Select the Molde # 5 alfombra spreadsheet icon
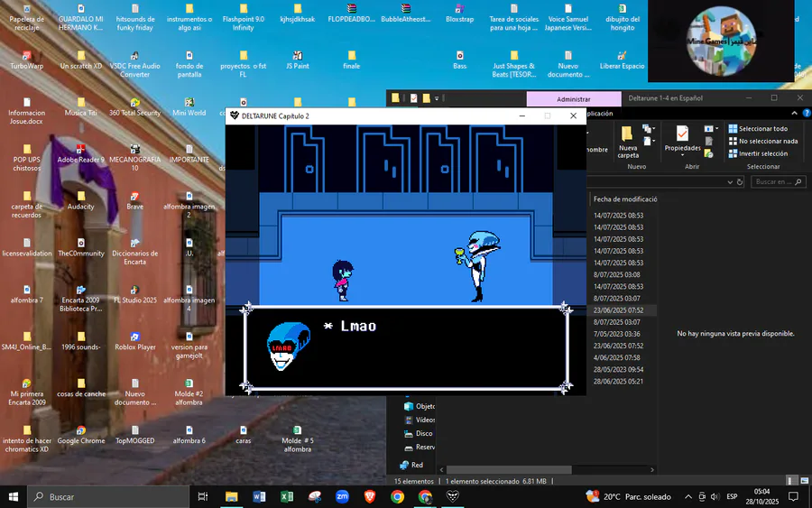Screen dimensions: 812x508 pos(297,439)
